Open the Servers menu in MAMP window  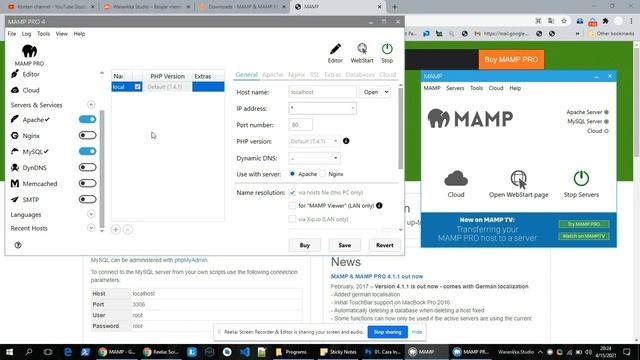click(x=455, y=88)
